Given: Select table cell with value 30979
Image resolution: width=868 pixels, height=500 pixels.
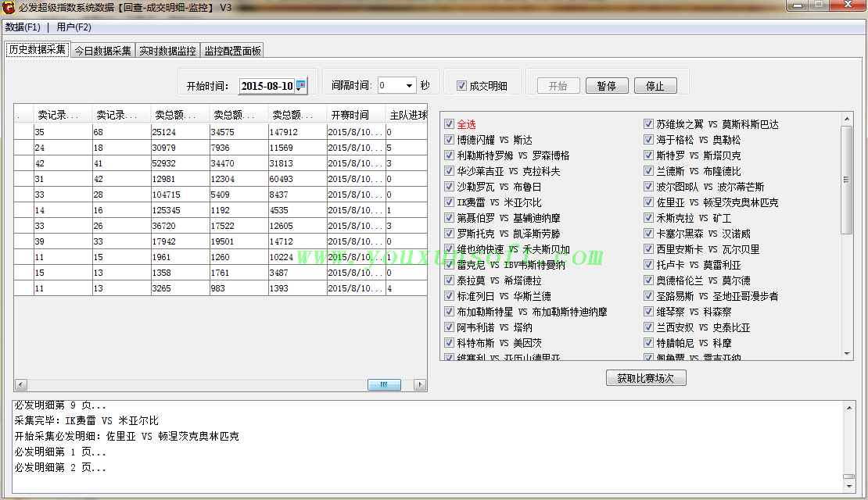Looking at the screenshot, I should (180, 148).
